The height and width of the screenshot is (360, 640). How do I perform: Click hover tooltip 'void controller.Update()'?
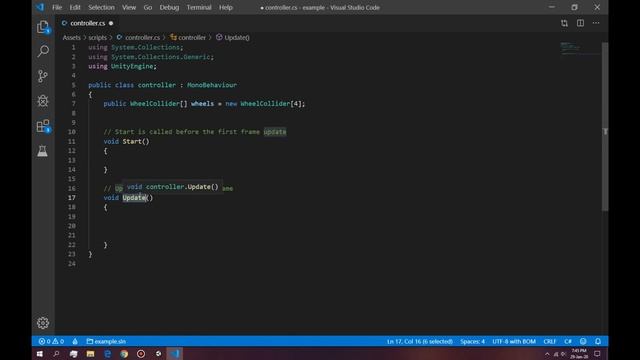click(x=172, y=187)
